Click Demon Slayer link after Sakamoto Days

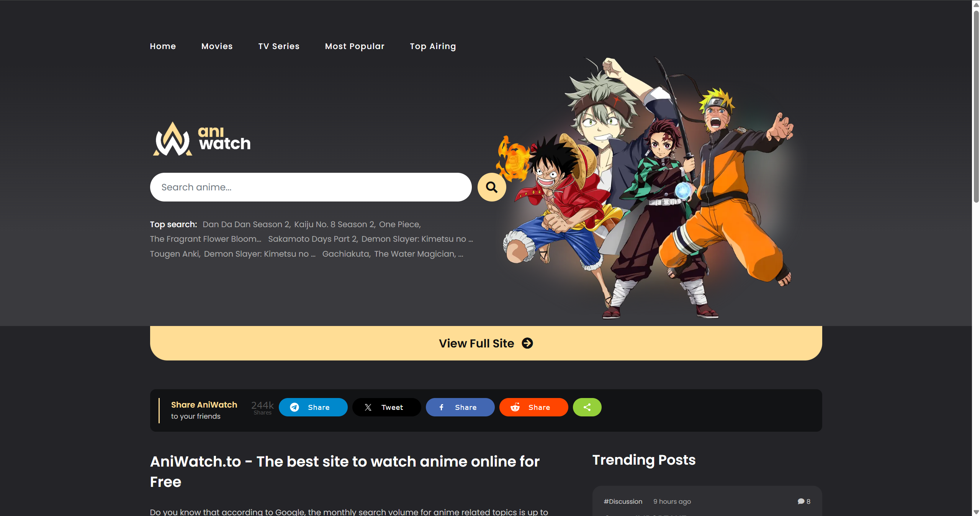pyautogui.click(x=417, y=239)
